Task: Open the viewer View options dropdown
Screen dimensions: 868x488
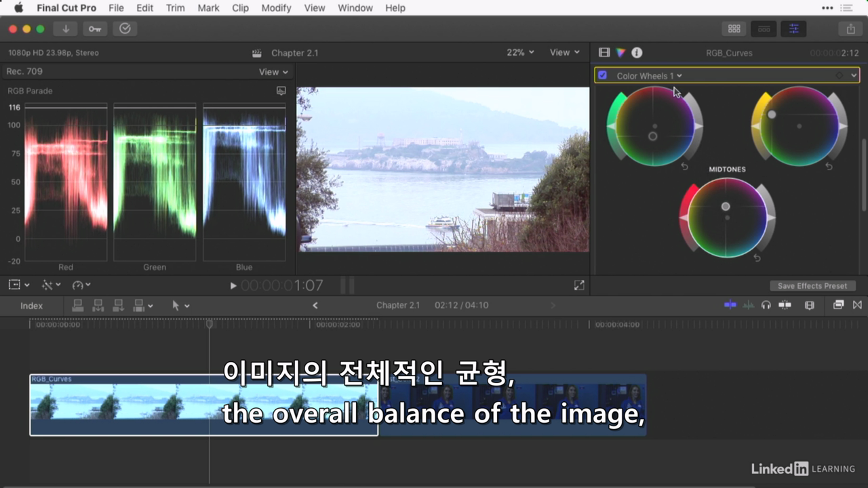Action: coord(565,52)
